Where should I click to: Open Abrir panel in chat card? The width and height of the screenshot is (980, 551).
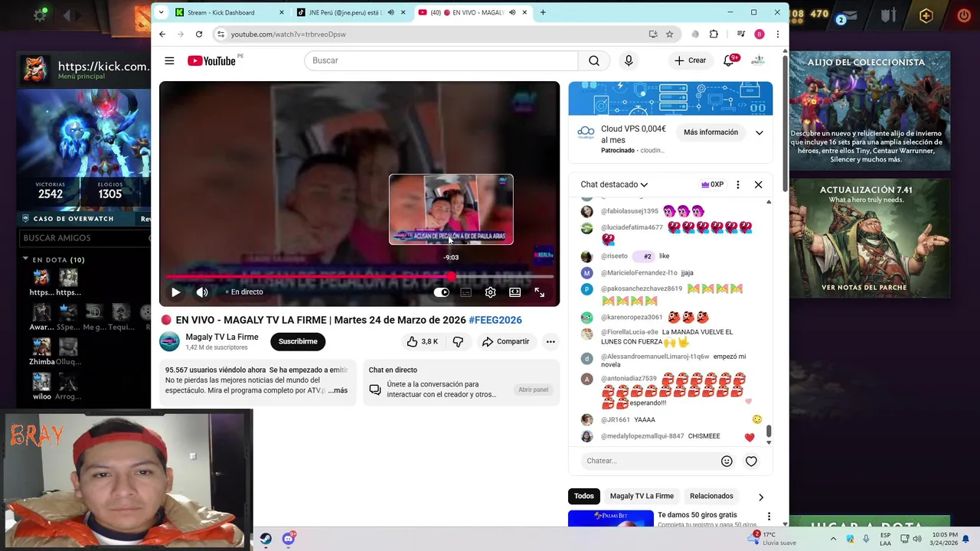[x=533, y=390]
